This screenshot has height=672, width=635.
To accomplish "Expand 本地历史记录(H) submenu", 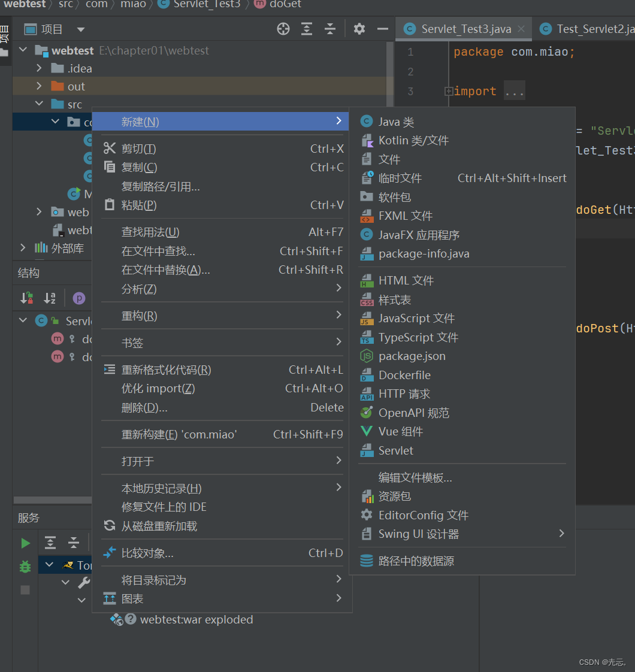I will [222, 489].
